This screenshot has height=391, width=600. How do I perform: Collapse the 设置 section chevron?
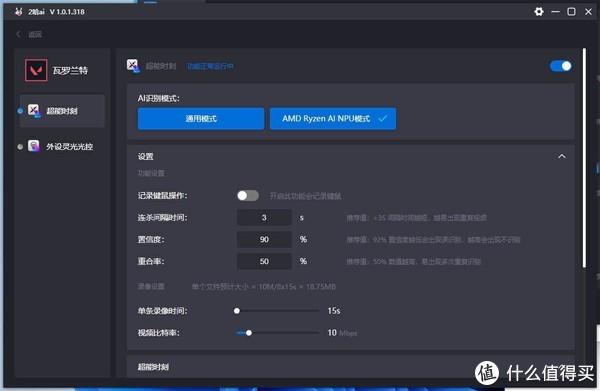562,156
